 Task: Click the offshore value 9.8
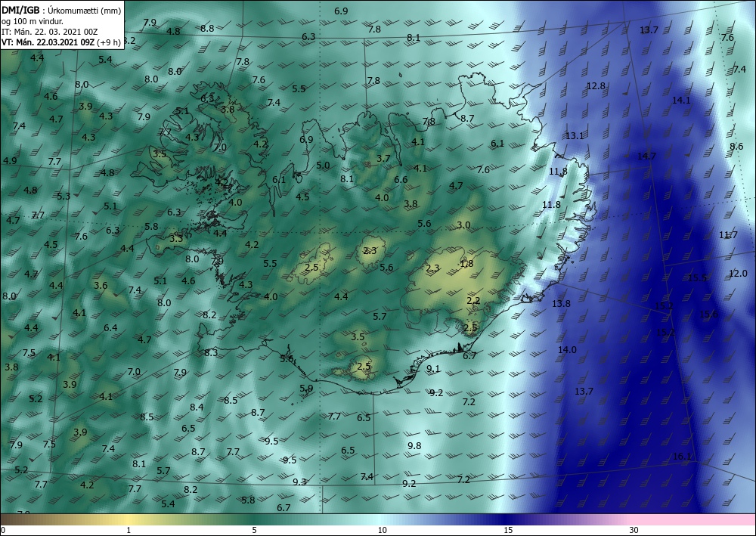(x=414, y=446)
